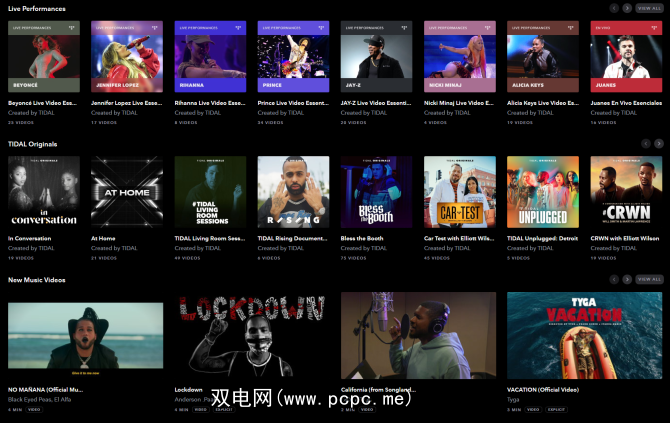Open the Car Test cover art

tap(460, 192)
